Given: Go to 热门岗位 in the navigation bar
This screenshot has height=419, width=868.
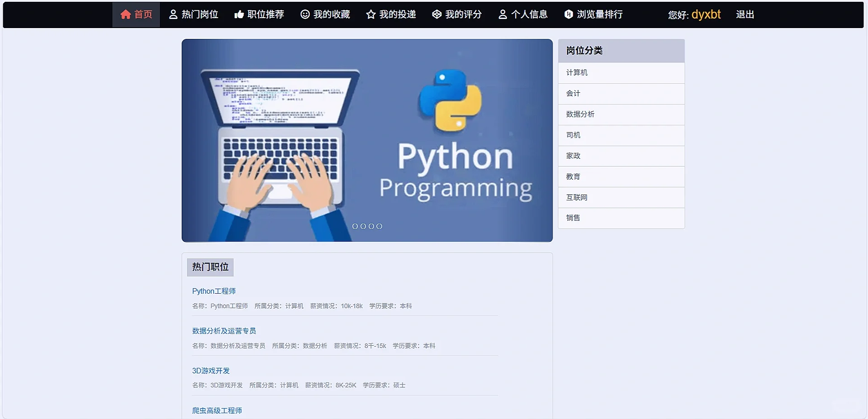Looking at the screenshot, I should (194, 14).
